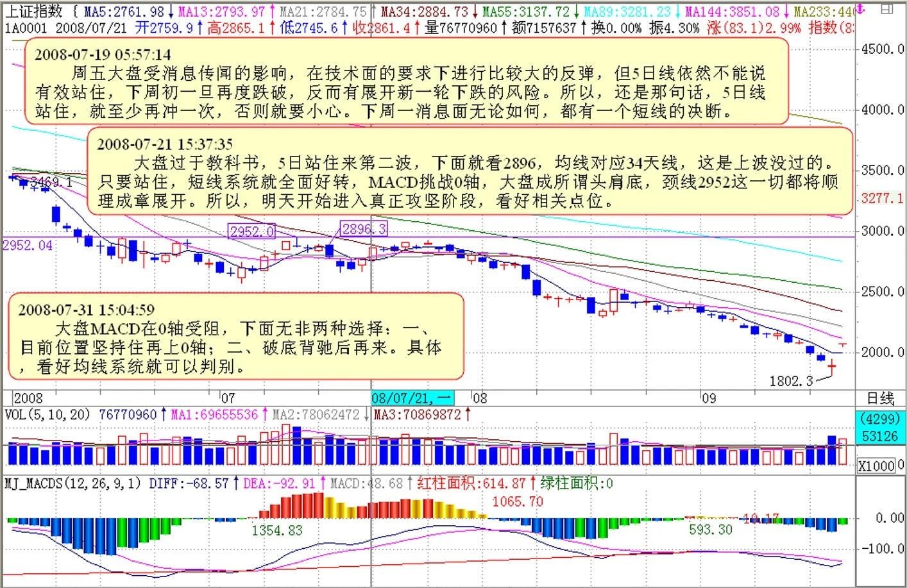Click the 上证指数 index title
Screen dimensions: 907x588
(x=34, y=12)
